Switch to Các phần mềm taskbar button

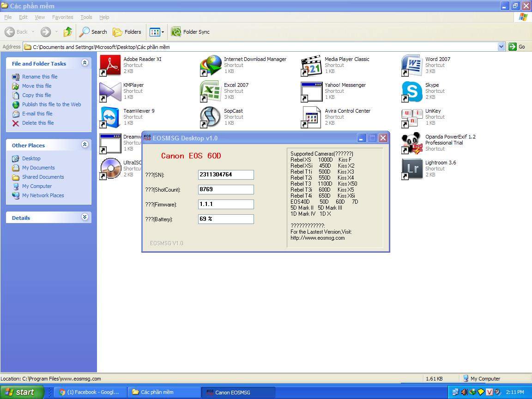coord(164,392)
